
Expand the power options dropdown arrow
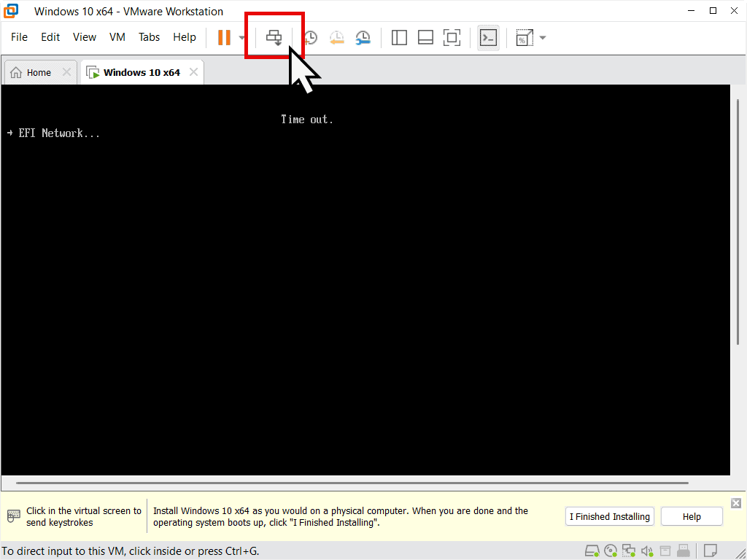click(x=242, y=38)
